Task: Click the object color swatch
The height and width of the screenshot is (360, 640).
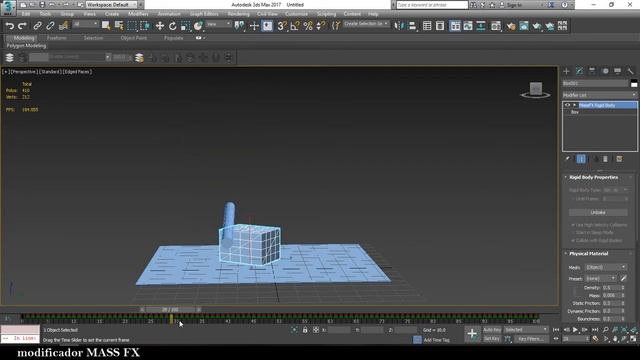Action: coord(634,83)
